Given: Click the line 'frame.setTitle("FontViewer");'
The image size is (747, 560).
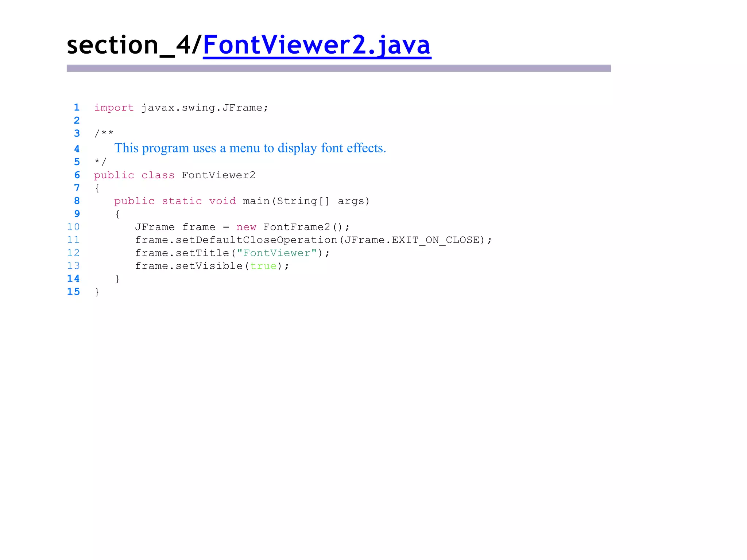Looking at the screenshot, I should [x=232, y=253].
